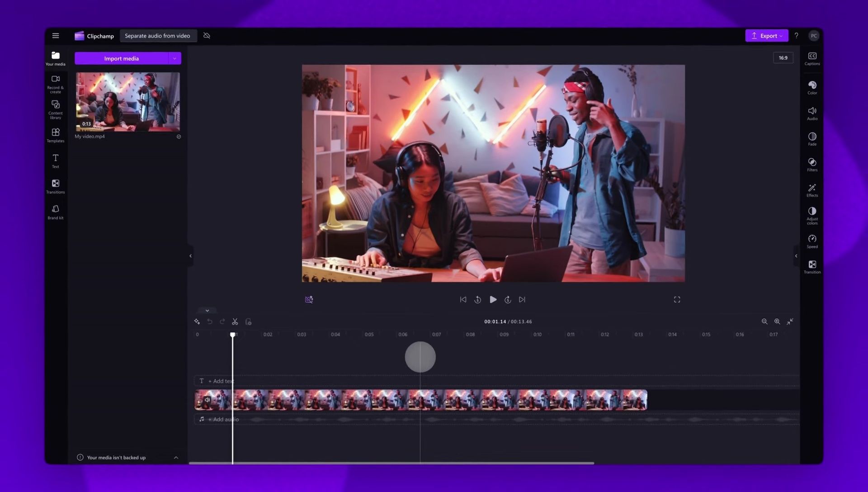Screen dimensions: 868x492
Task: Click the 0:07 mark on the timeline ruler
Action: pyautogui.click(x=436, y=335)
